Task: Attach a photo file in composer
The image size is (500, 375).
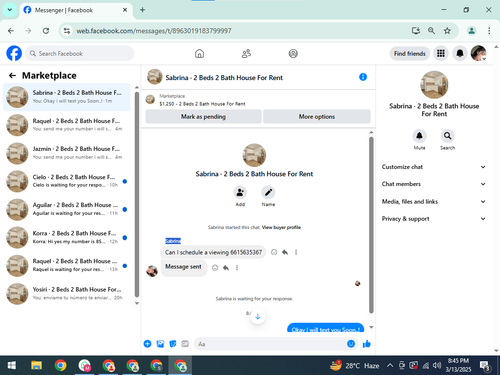Action: point(160,344)
